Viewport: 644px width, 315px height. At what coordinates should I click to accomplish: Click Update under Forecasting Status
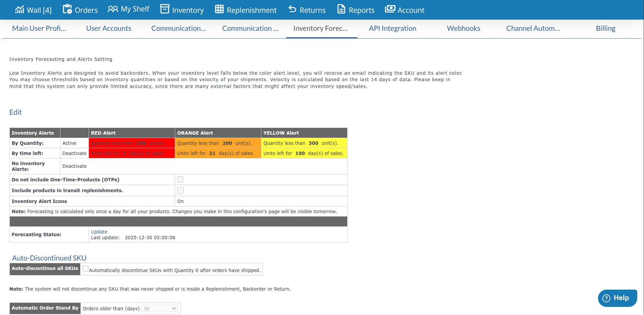(x=99, y=231)
